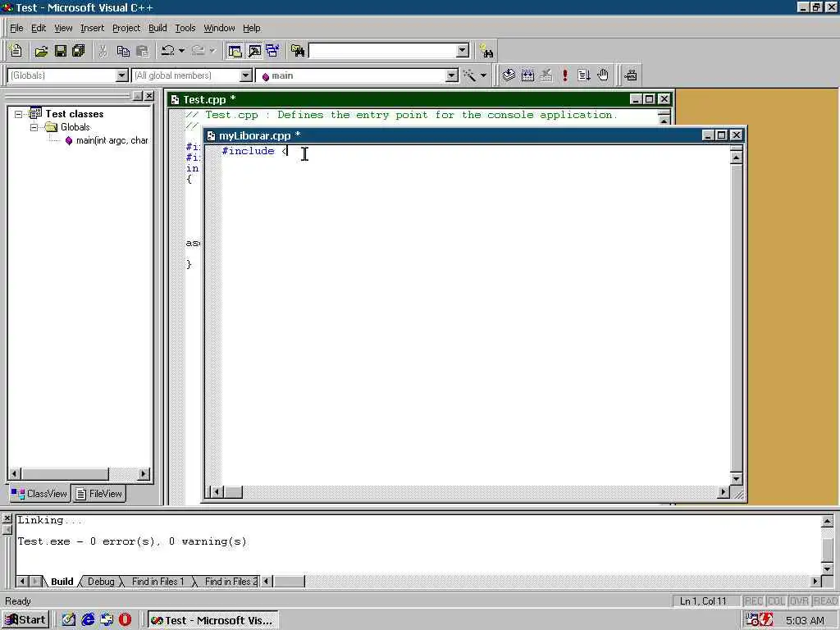Open the Tools menu
The height and width of the screenshot is (630, 840).
coord(185,28)
